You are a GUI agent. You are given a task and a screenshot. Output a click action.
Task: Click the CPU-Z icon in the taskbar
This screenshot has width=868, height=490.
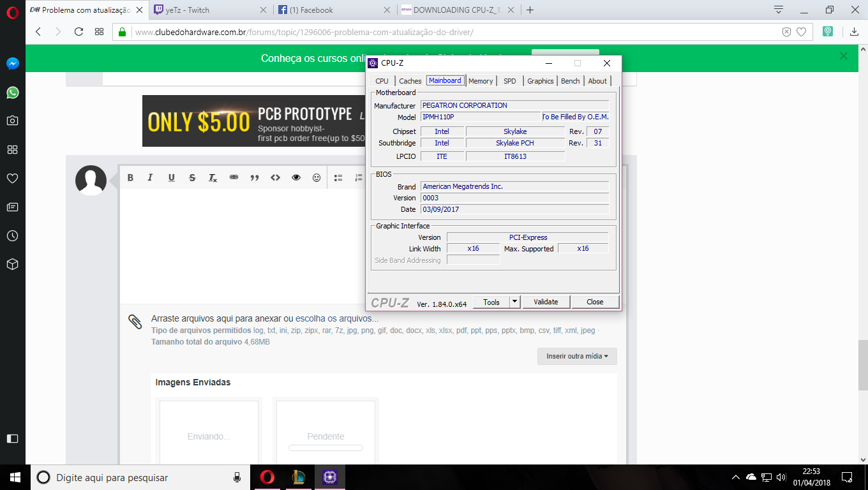[329, 477]
